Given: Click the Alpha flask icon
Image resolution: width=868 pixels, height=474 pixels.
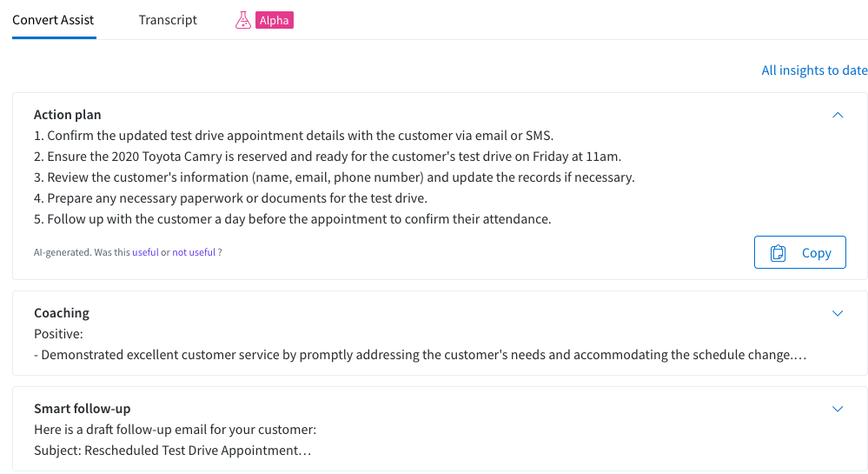Looking at the screenshot, I should pos(243,21).
